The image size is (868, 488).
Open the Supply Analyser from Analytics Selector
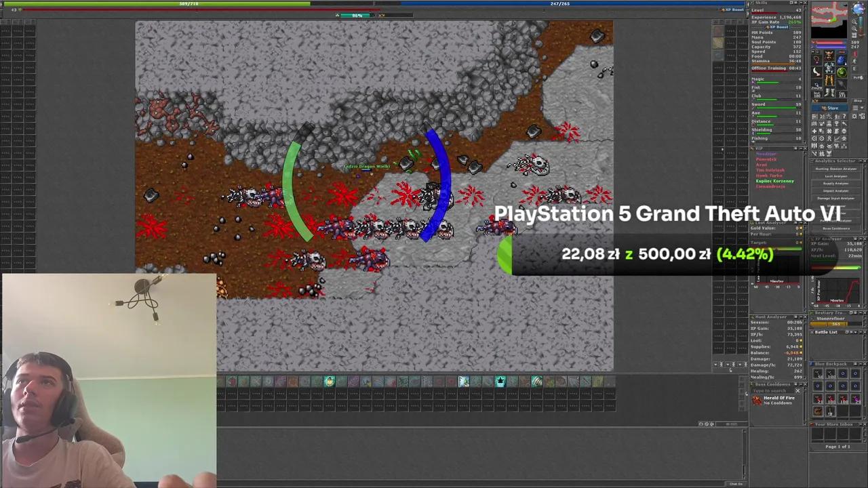[837, 184]
